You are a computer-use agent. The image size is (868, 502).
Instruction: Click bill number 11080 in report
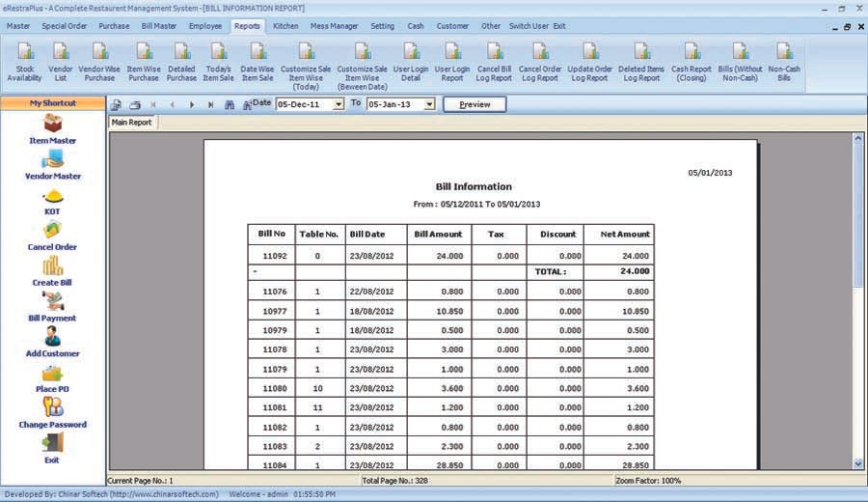coord(275,388)
